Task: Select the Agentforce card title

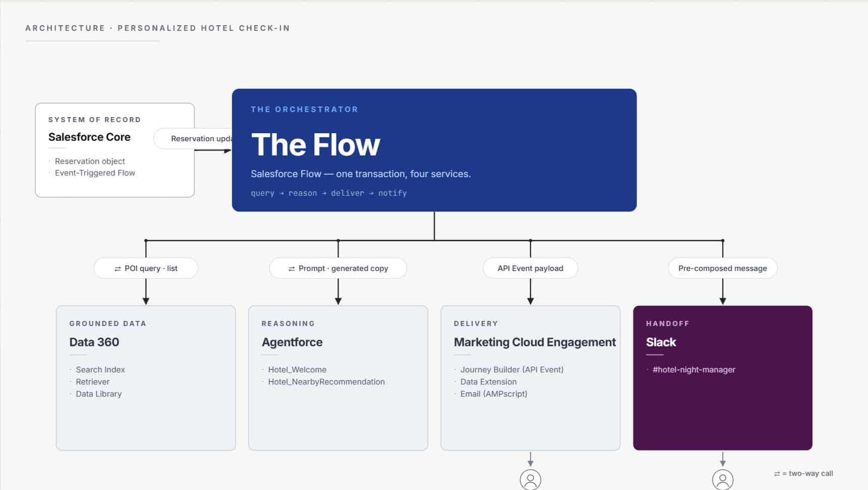Action: click(x=292, y=342)
